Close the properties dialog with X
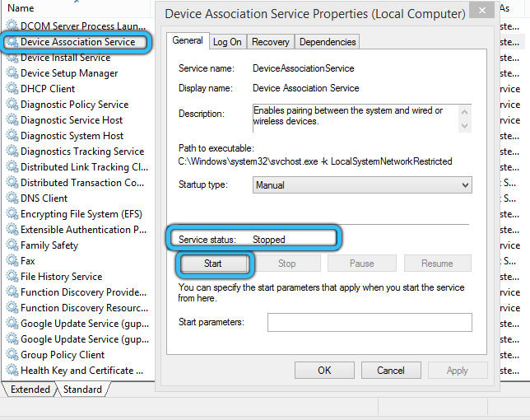This screenshot has height=420, width=530. point(482,11)
